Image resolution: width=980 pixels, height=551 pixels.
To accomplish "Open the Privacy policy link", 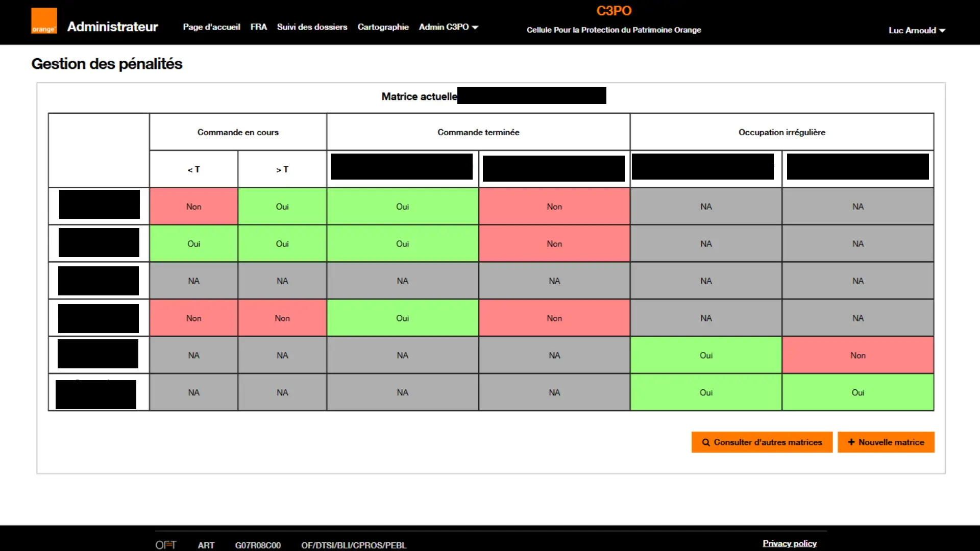I will [x=789, y=543].
